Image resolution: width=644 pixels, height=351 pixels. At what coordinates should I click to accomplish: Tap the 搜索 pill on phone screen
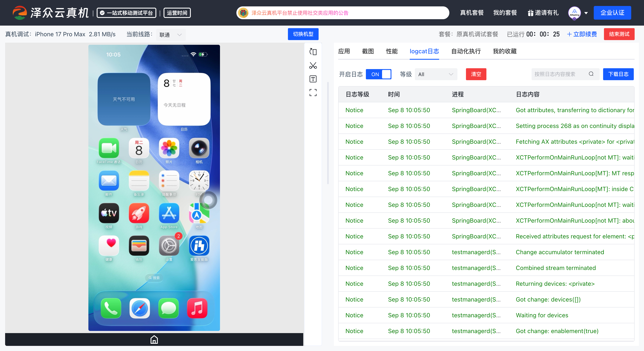coord(154,278)
